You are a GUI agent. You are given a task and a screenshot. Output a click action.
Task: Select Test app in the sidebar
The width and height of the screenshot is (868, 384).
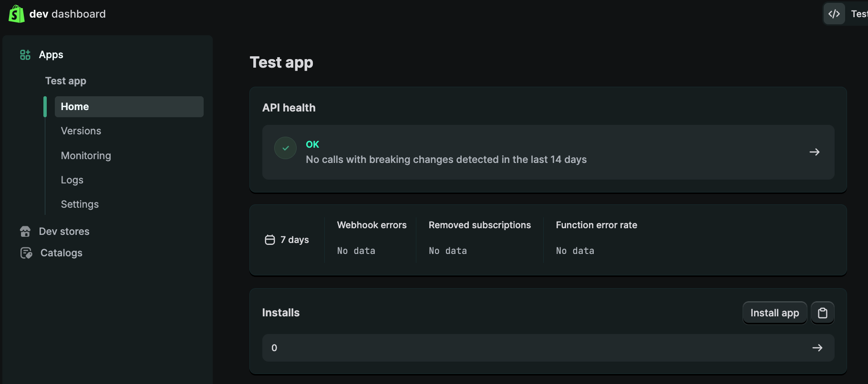click(66, 81)
